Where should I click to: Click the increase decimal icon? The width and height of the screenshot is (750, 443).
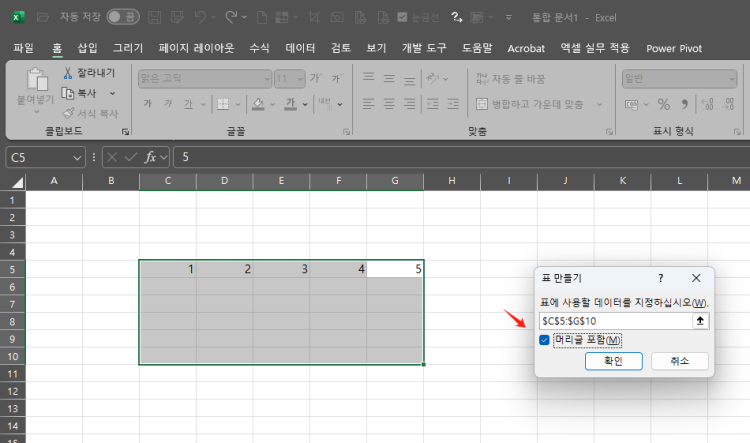tap(707, 104)
